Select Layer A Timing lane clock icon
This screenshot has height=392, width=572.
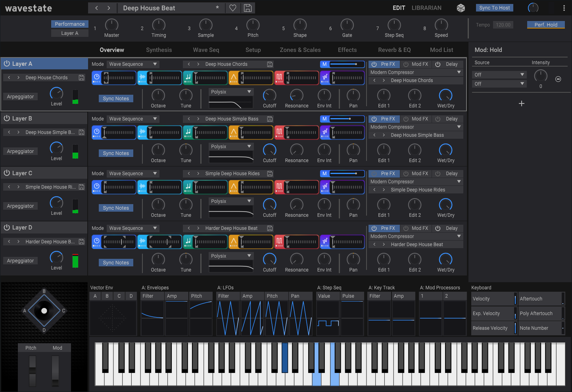(x=97, y=78)
